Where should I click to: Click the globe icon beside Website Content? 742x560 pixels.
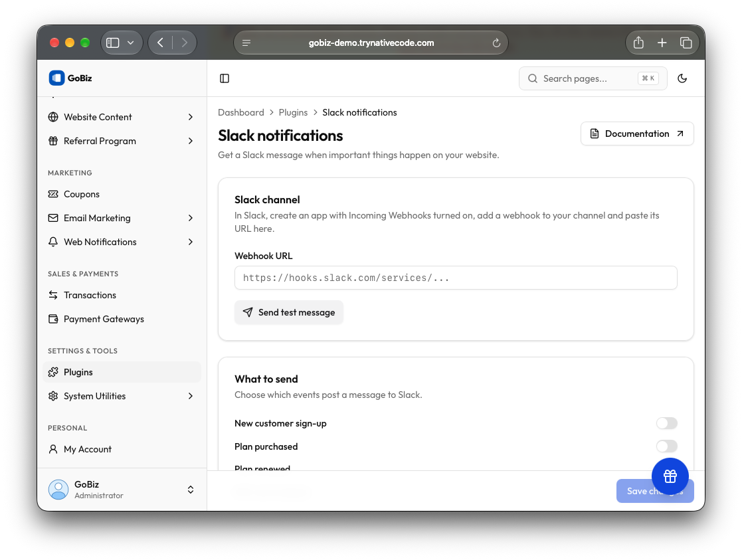pyautogui.click(x=53, y=117)
